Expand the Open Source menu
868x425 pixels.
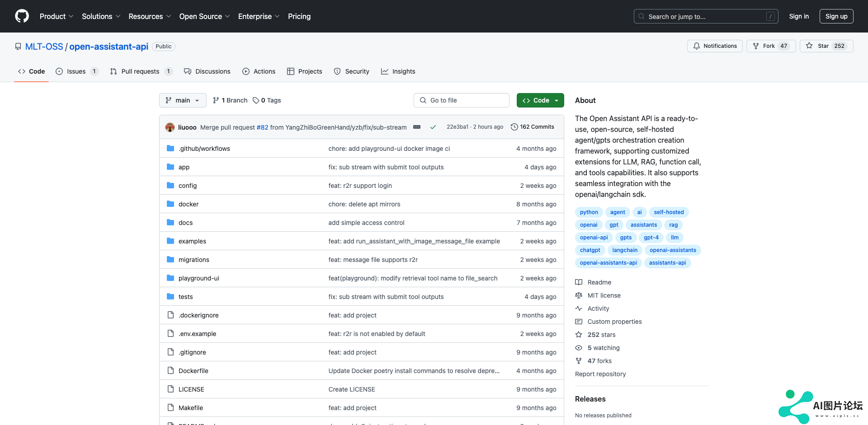click(x=204, y=16)
